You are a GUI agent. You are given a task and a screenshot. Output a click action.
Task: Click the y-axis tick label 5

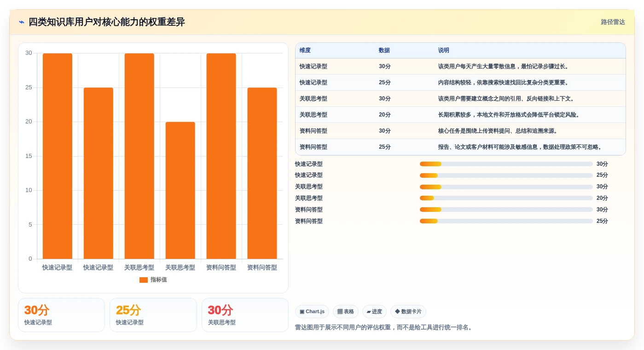[30, 225]
